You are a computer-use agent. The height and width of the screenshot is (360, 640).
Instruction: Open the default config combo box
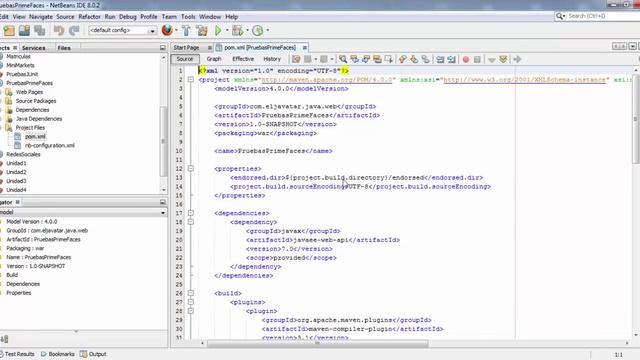click(122, 31)
